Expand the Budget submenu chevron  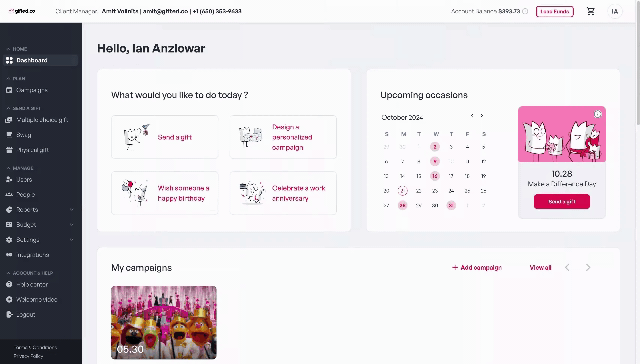[x=71, y=225]
